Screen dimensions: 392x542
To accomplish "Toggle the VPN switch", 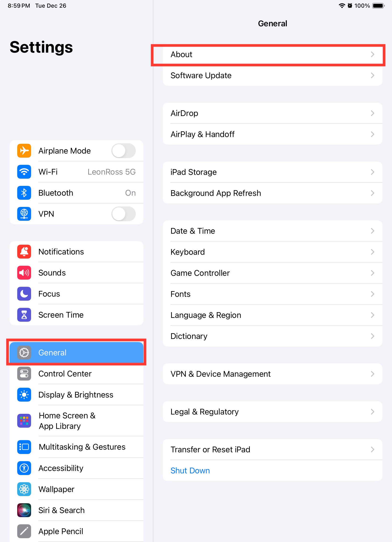I will (124, 214).
